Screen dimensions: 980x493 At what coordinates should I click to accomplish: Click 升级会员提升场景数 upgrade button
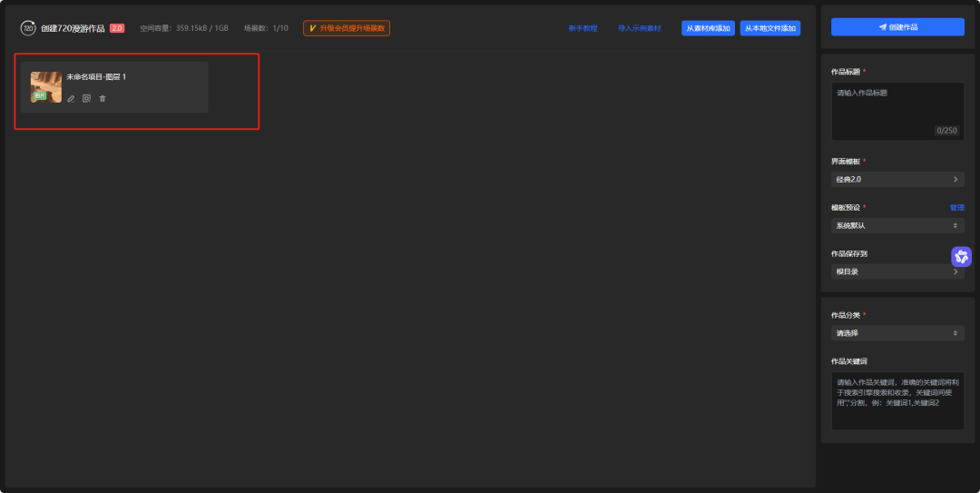pos(347,28)
